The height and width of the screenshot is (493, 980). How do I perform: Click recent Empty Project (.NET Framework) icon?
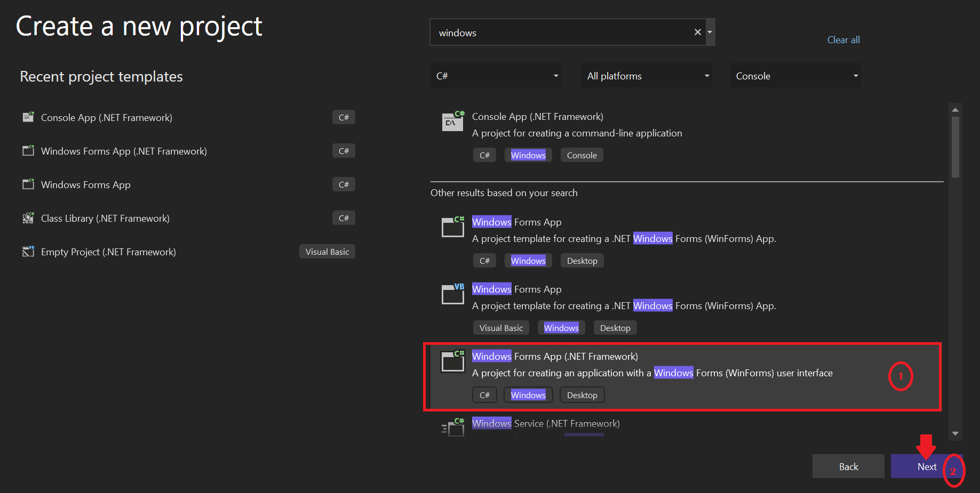point(28,252)
